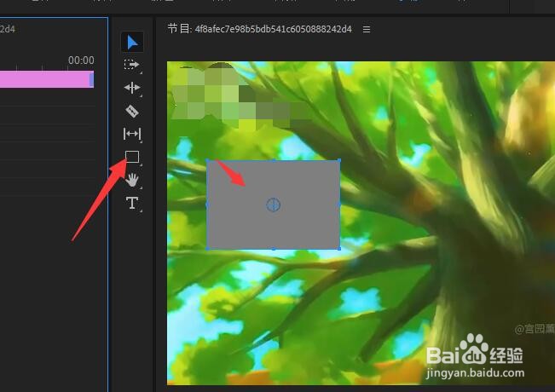Click the Program monitor sequence title tab

click(259, 29)
